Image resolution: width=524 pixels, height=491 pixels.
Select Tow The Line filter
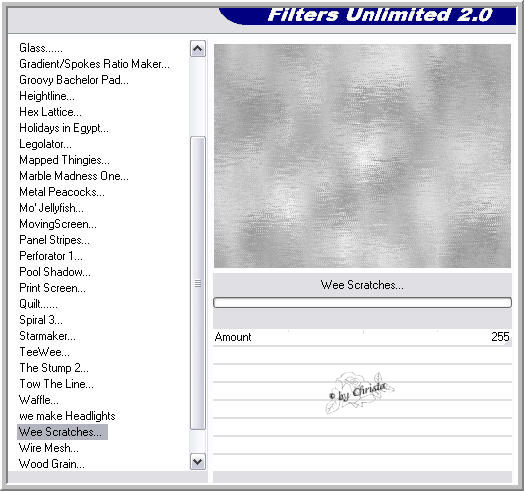tap(56, 384)
